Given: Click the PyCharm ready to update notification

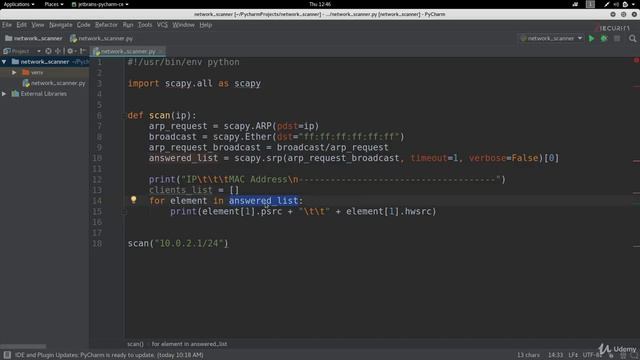Looking at the screenshot, I should tap(109, 355).
